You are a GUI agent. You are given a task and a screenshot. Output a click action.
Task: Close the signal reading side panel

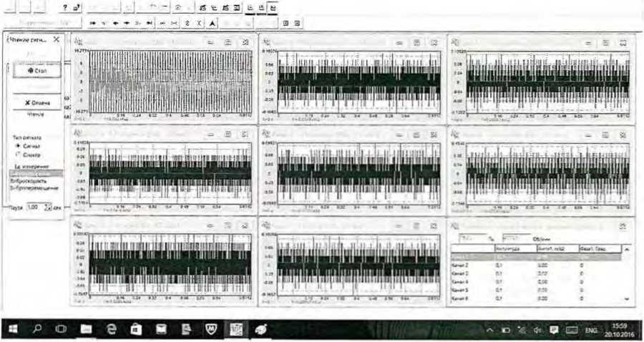tap(57, 39)
